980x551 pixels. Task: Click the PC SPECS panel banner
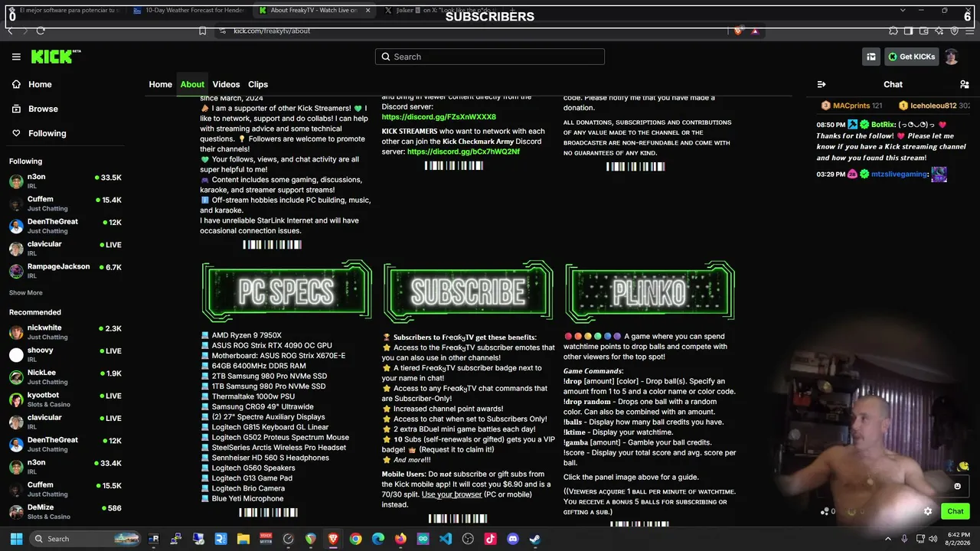coord(287,292)
